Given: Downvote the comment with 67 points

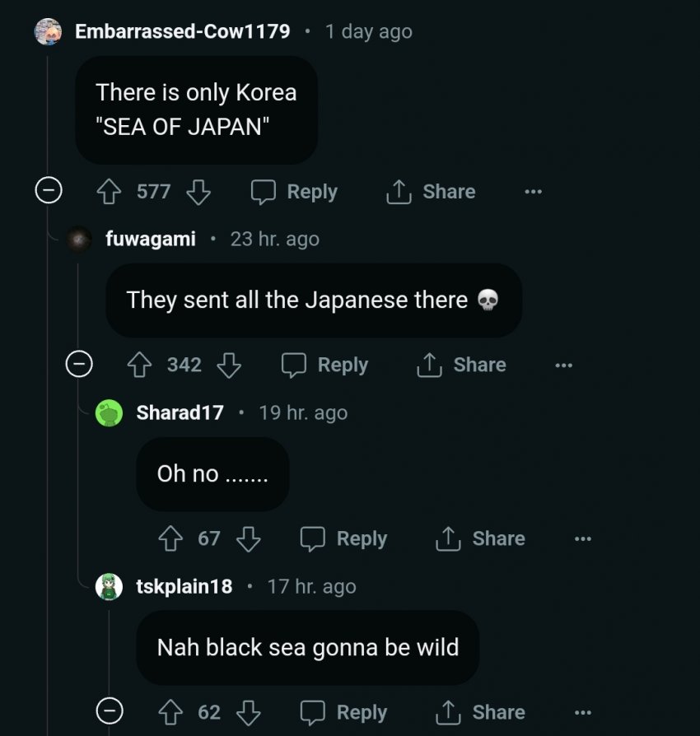Looking at the screenshot, I should [249, 538].
